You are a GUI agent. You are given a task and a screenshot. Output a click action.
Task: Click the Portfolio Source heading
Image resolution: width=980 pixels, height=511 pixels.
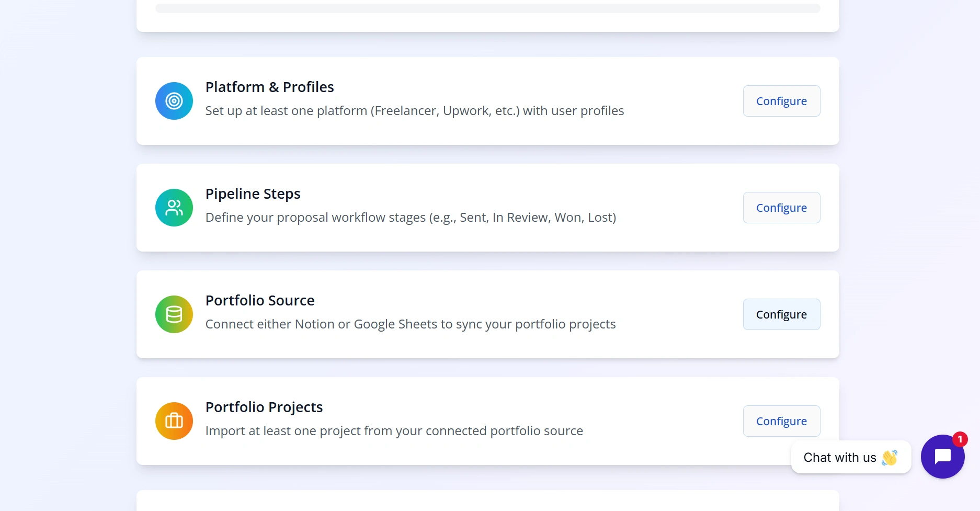point(260,300)
